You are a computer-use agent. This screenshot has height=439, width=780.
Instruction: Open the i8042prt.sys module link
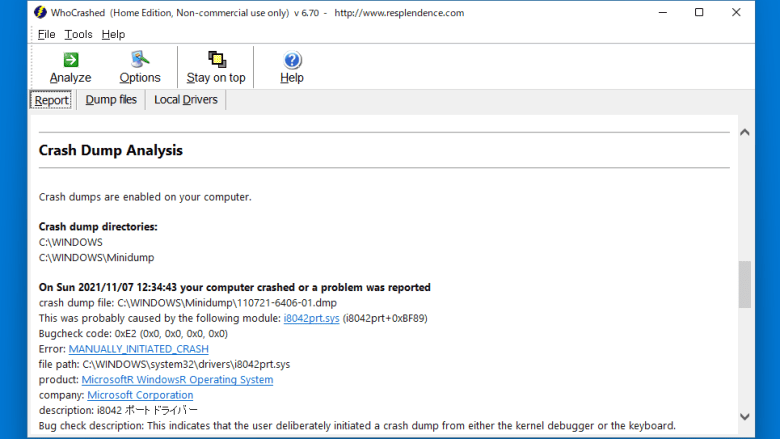[x=311, y=318]
